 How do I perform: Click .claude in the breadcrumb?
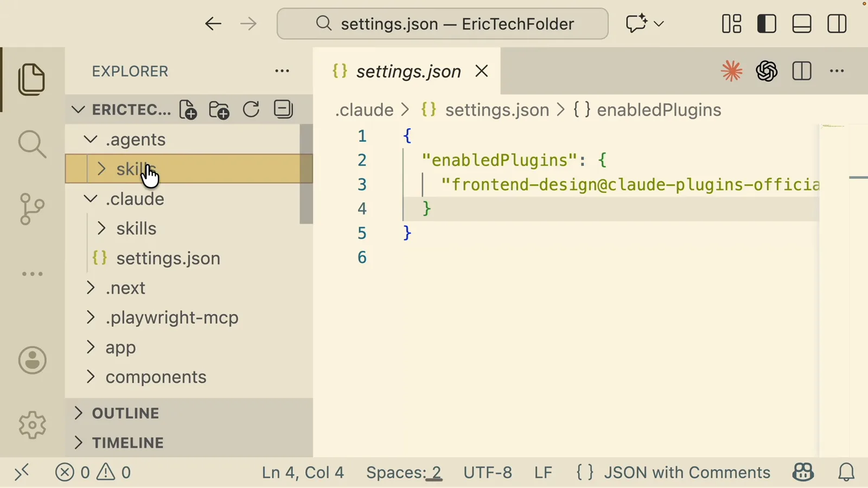pos(364,110)
